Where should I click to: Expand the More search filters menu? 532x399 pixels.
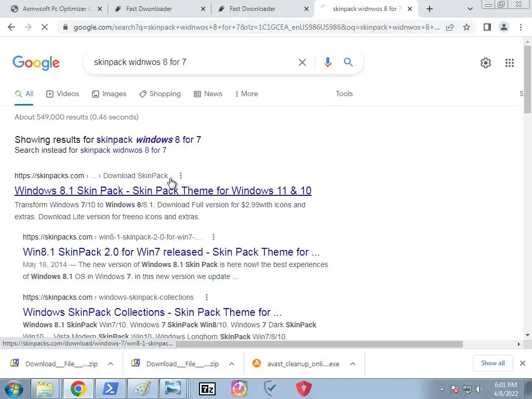(x=247, y=94)
